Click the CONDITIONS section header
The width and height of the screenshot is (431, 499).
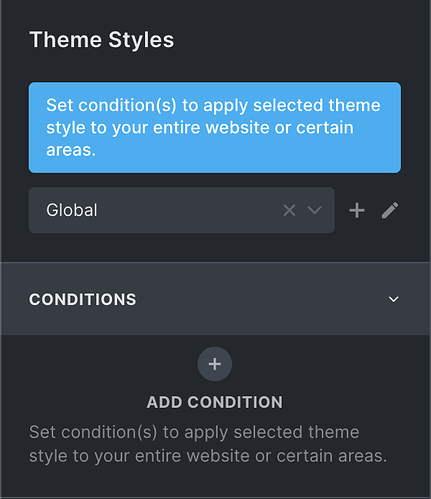[215, 299]
